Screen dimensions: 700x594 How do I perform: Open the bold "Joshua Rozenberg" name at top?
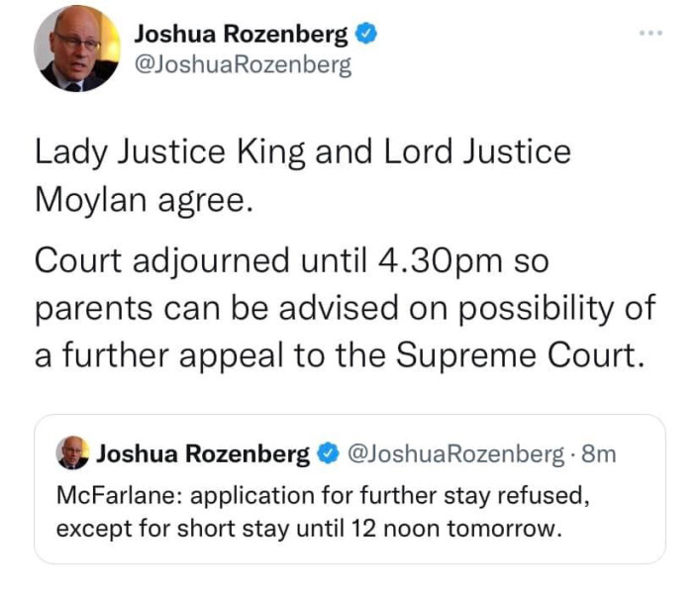(242, 34)
